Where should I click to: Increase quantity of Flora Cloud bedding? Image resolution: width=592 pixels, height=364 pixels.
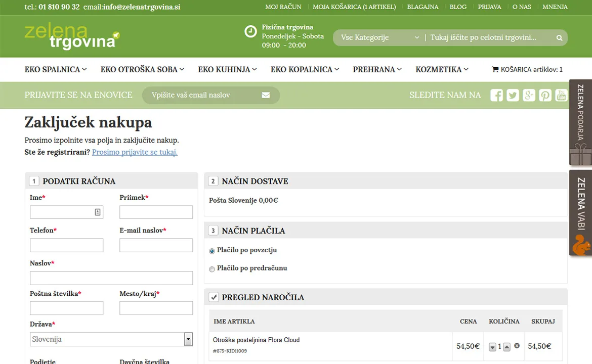[506, 347]
